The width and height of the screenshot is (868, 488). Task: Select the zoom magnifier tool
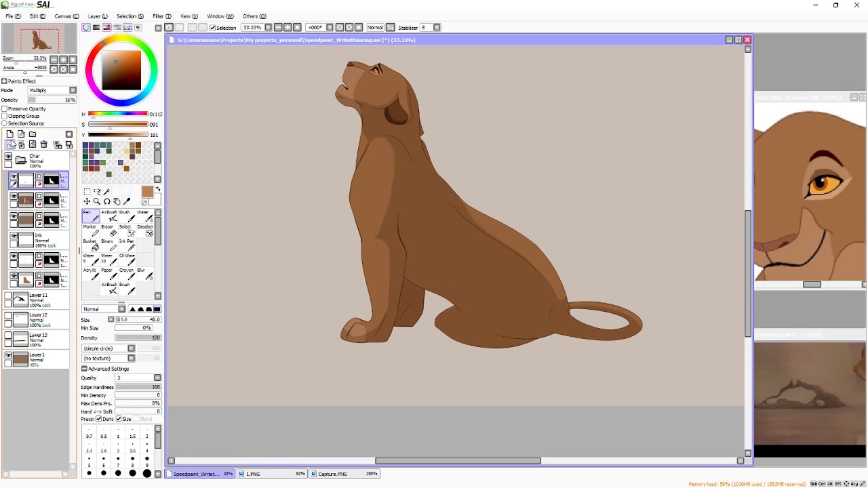click(97, 201)
